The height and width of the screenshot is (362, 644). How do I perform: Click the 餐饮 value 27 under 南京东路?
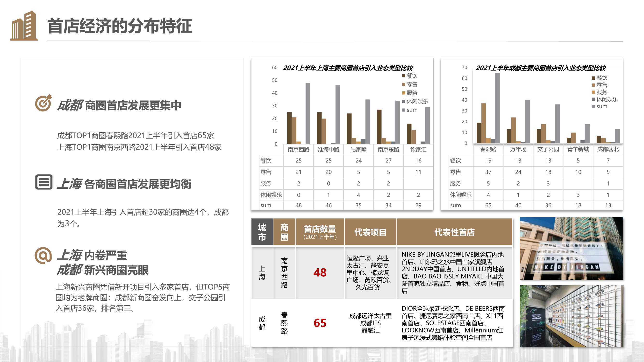click(388, 161)
